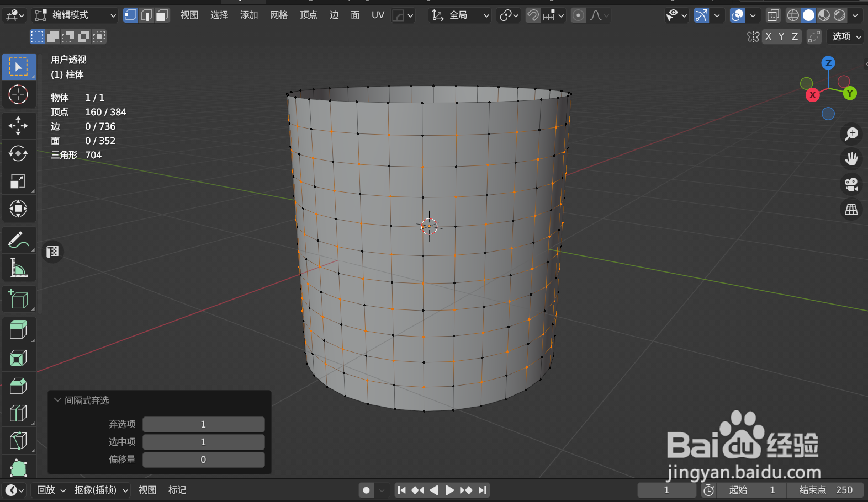Open the options dropdown
Viewport: 868px width, 502px height.
[846, 36]
